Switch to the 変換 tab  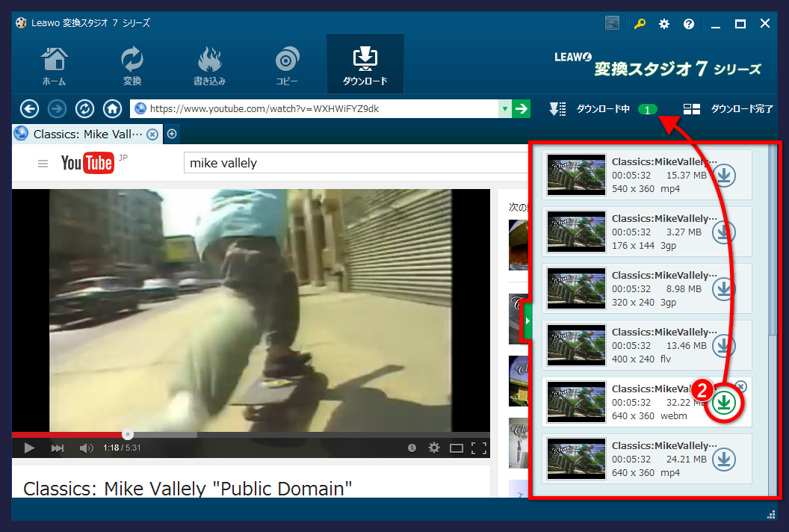click(x=132, y=65)
